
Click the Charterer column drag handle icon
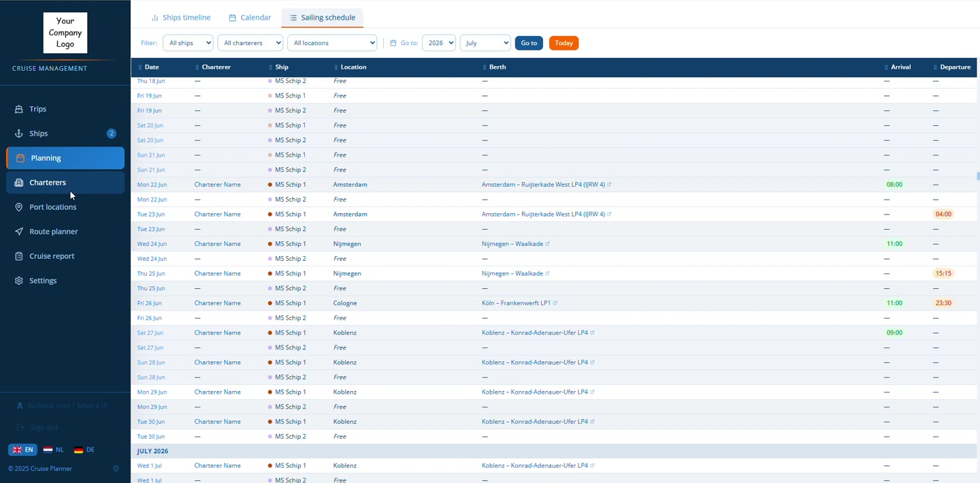(197, 67)
